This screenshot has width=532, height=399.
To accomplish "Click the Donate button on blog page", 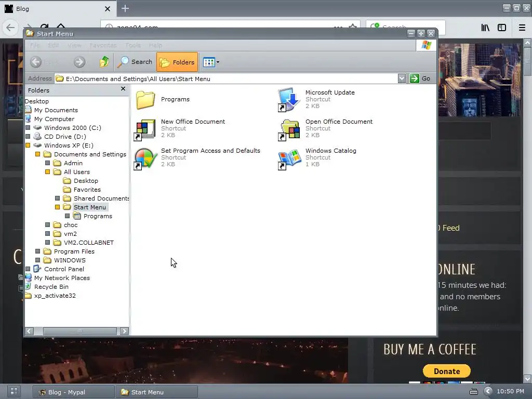I will (x=446, y=371).
